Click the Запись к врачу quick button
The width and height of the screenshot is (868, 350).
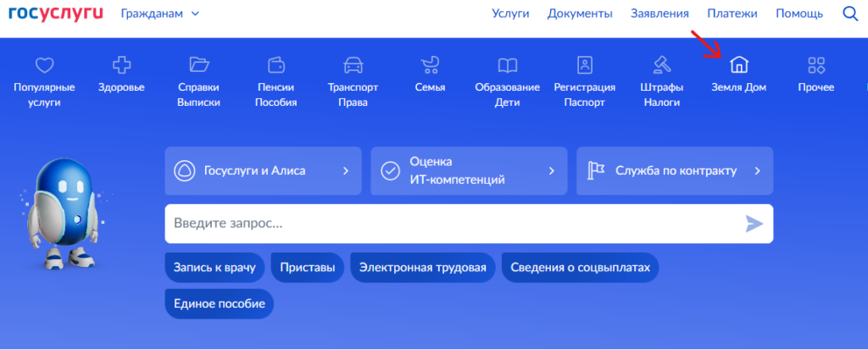pyautogui.click(x=214, y=268)
